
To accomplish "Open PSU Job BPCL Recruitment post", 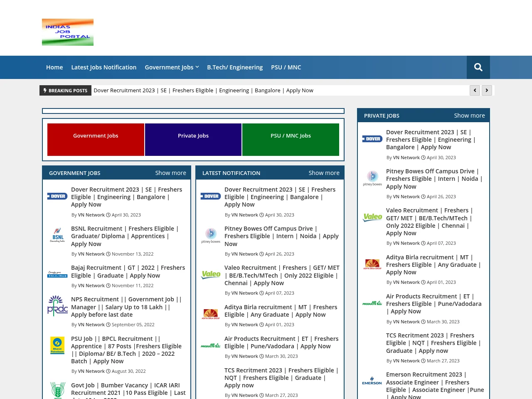I will [x=126, y=350].
